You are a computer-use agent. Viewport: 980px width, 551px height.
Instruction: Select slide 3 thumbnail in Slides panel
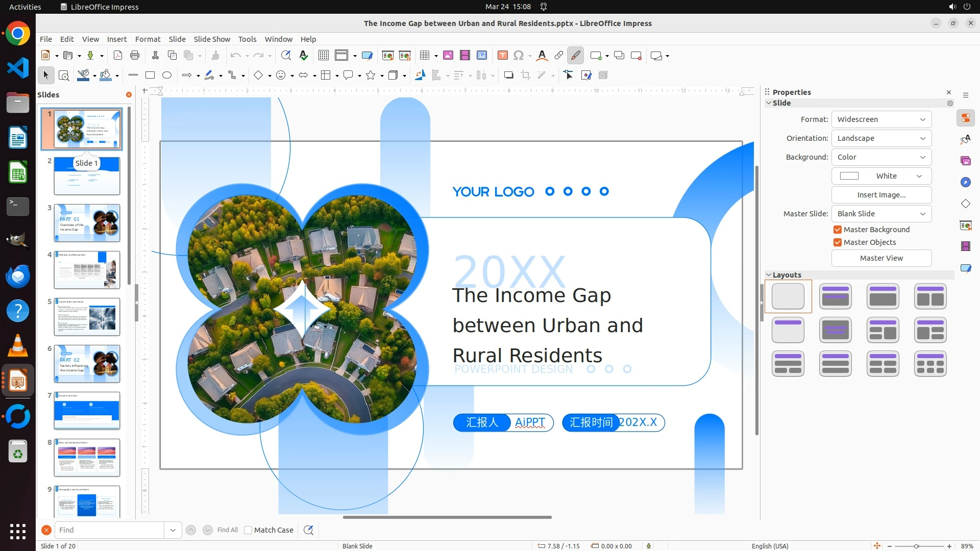pyautogui.click(x=87, y=223)
